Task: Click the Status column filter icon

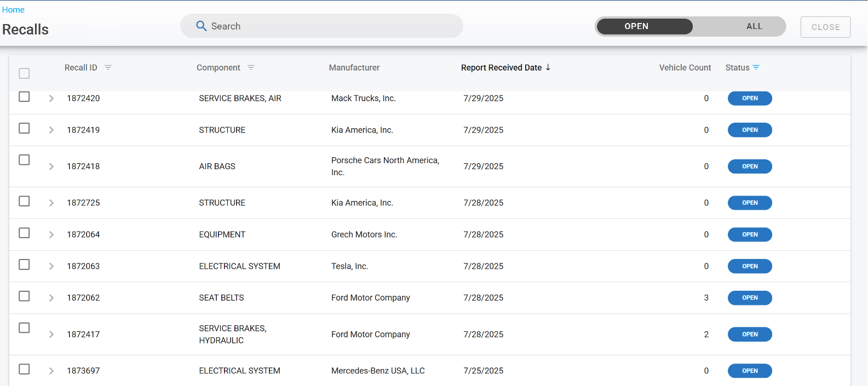Action: pos(756,68)
